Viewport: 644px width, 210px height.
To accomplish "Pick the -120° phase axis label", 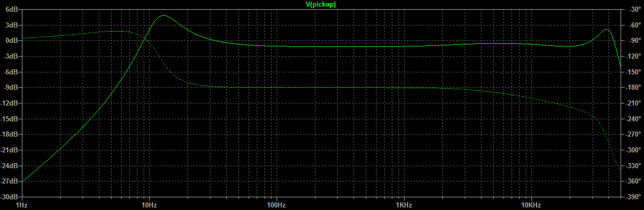I will (x=632, y=56).
